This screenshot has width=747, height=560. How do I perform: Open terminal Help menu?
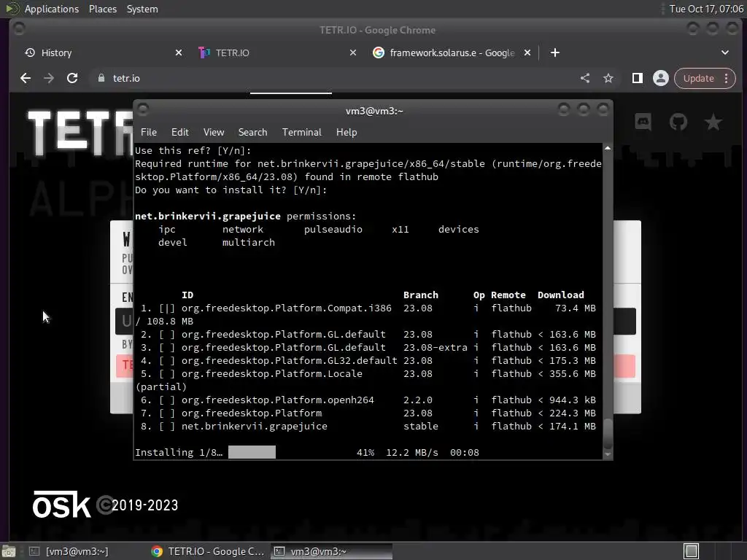(347, 133)
